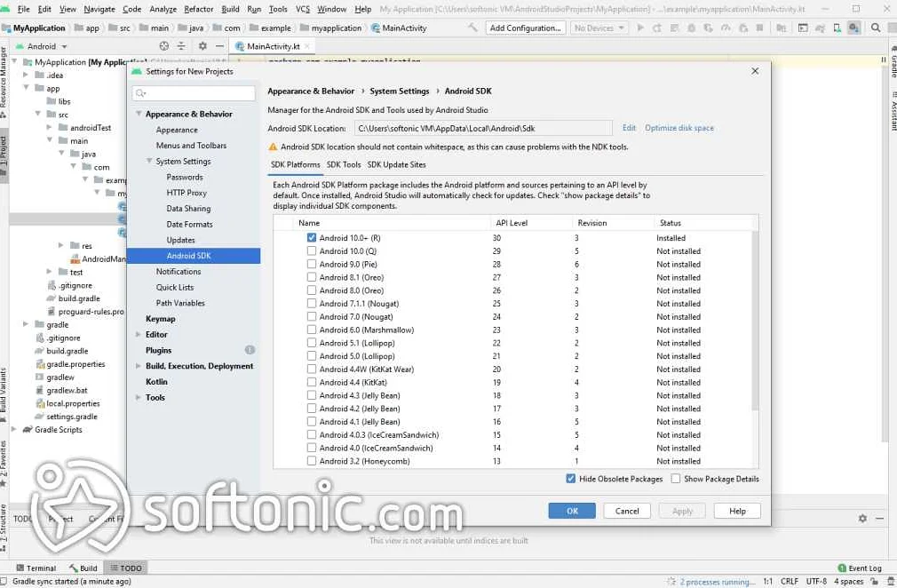Open the Terminal tool window
This screenshot has height=588, width=897.
pyautogui.click(x=36, y=568)
